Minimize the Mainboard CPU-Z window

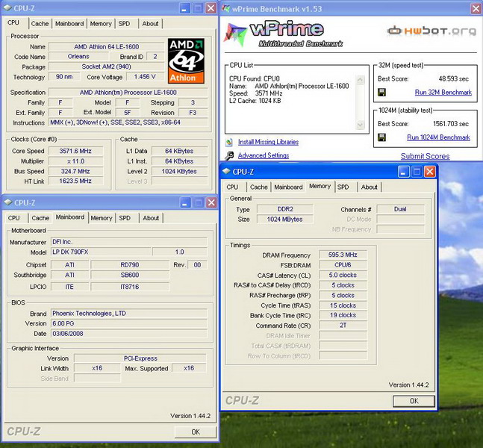point(185,203)
